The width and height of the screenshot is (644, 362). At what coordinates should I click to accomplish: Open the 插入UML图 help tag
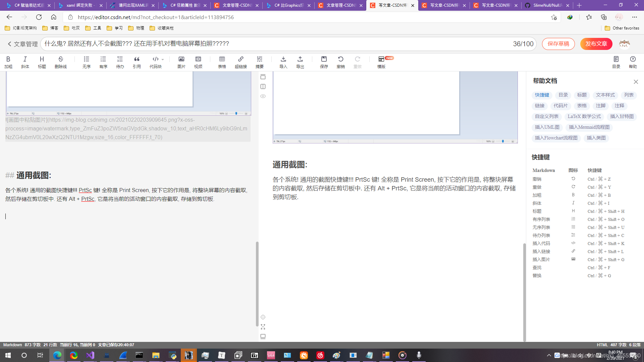point(547,127)
